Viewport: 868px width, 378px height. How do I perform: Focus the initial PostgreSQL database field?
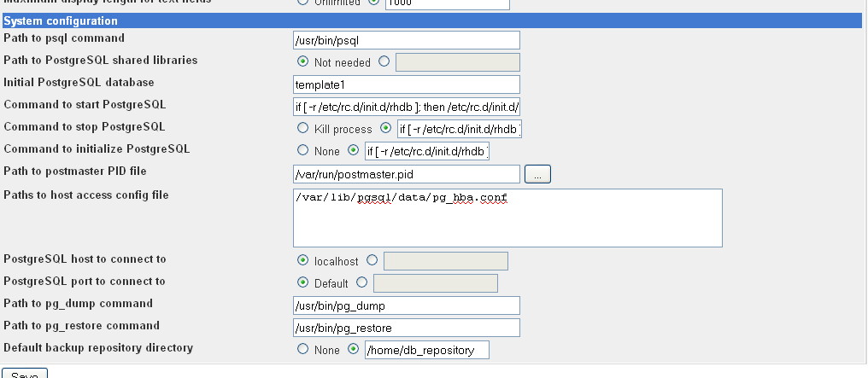(x=406, y=84)
